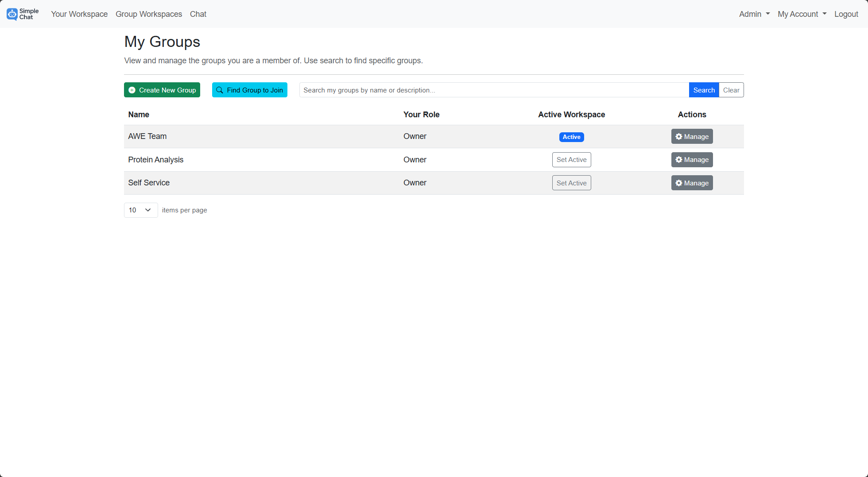Click the AWE Team group name

[x=147, y=136]
